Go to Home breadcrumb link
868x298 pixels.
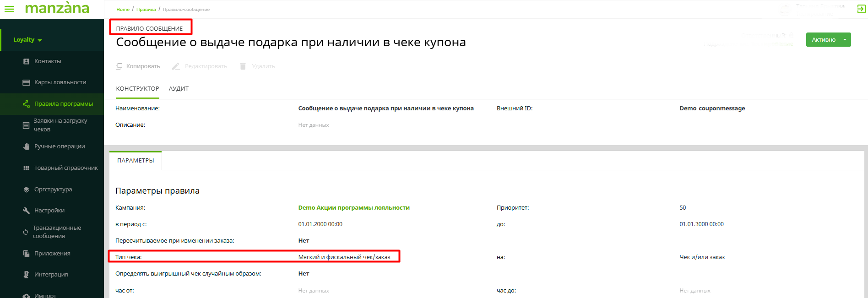click(x=123, y=9)
